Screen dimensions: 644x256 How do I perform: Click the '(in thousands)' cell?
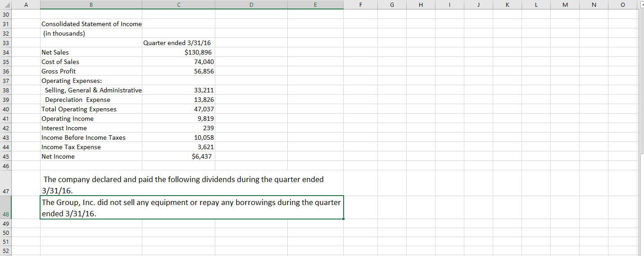91,33
